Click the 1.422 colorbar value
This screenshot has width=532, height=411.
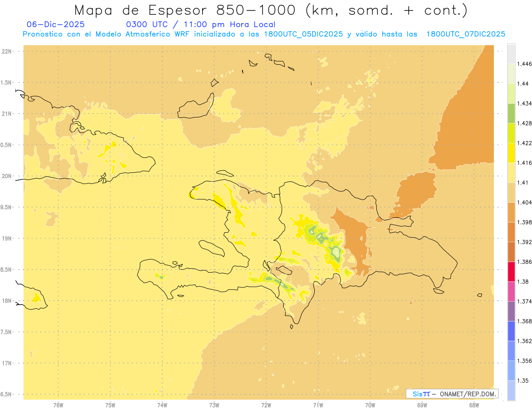525,143
